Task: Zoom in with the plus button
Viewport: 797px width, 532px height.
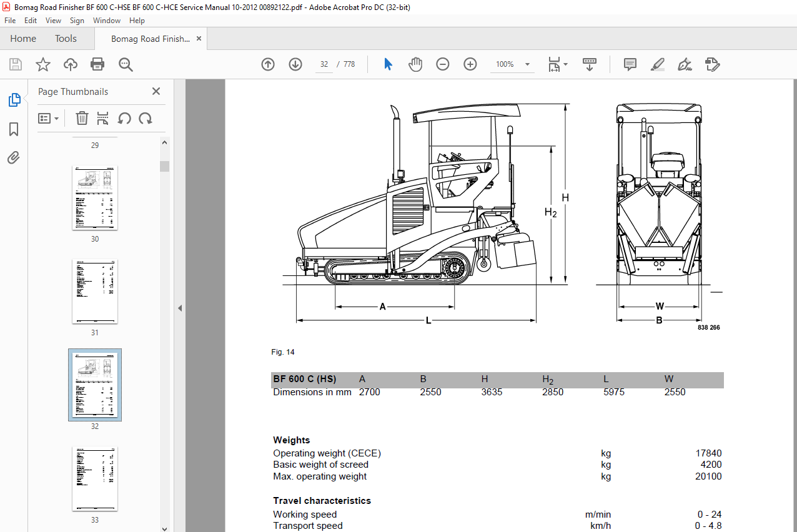Action: [x=470, y=64]
